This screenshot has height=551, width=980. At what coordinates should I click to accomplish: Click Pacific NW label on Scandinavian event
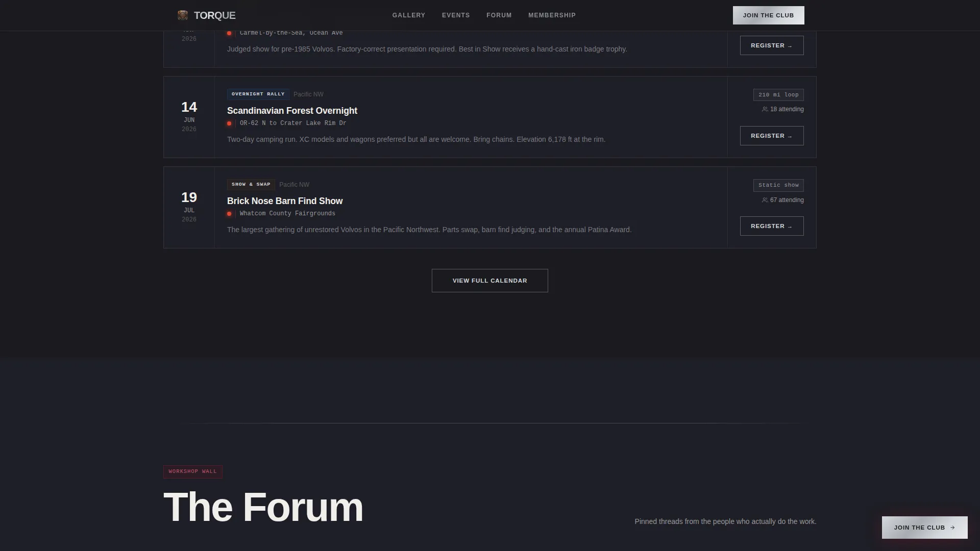(x=308, y=94)
